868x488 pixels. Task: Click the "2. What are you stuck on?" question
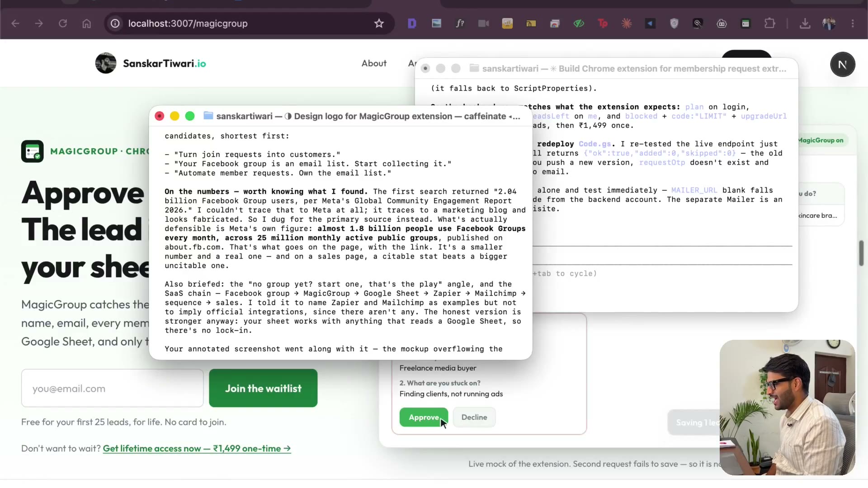pyautogui.click(x=440, y=383)
